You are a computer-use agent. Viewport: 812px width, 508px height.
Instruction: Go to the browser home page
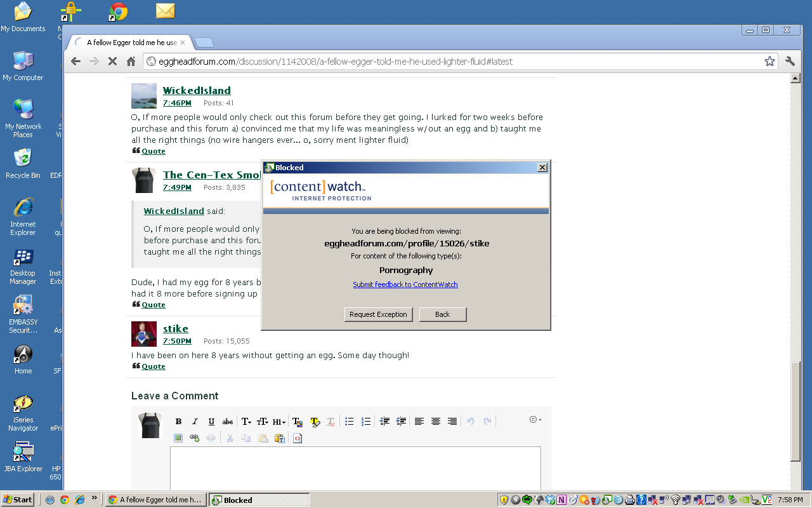[x=131, y=62]
